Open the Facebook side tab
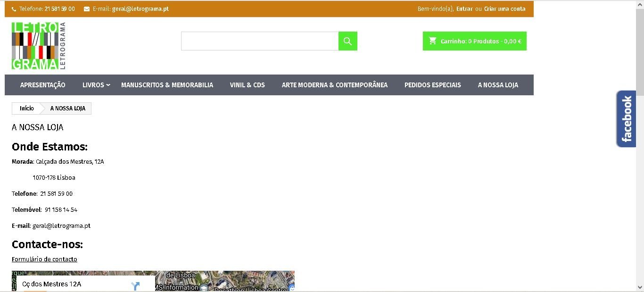 pyautogui.click(x=626, y=119)
